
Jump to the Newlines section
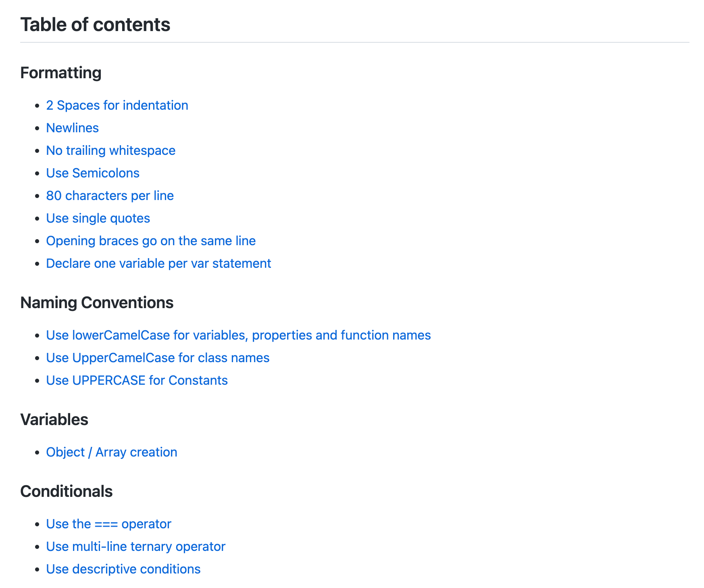pos(72,128)
